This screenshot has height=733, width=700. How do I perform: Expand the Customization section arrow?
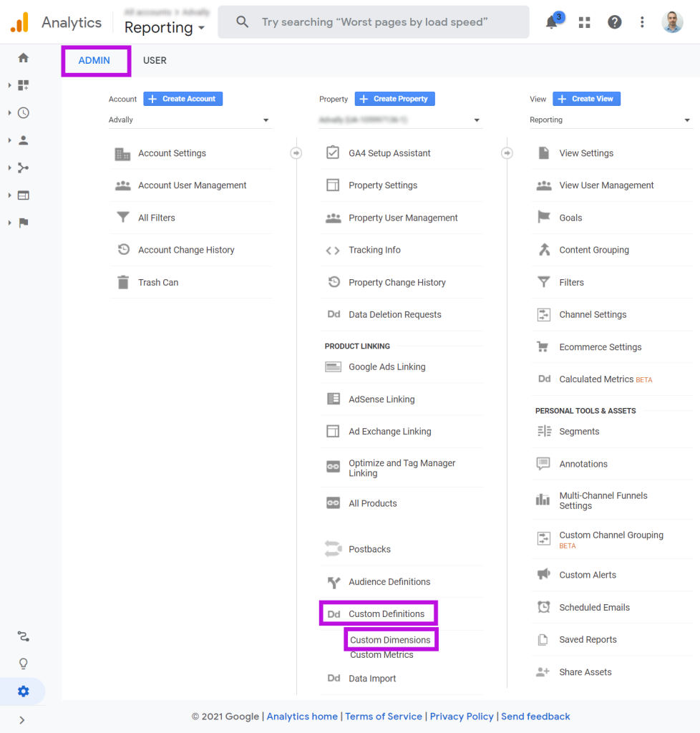point(9,85)
